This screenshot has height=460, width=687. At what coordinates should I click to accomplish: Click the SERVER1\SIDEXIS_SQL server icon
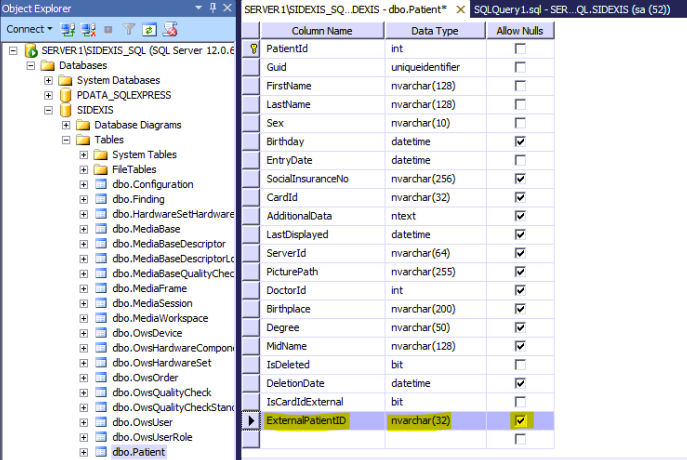pos(31,51)
